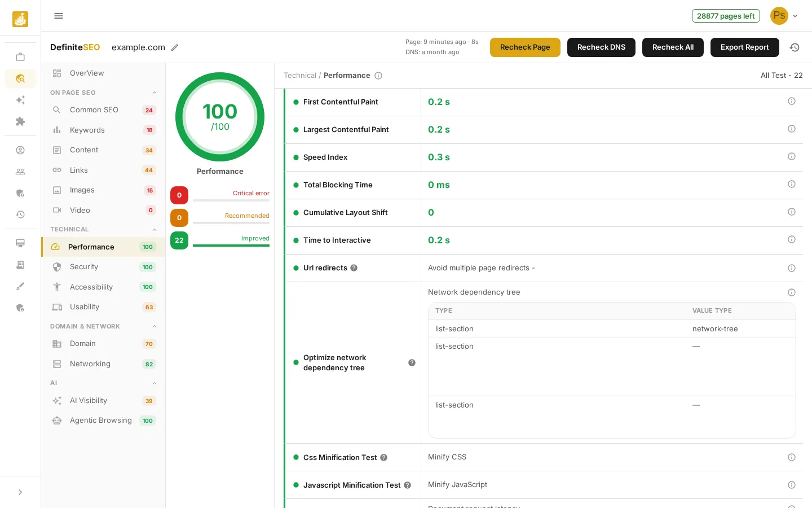Open the briefcase projects icon in the sidebar
The width and height of the screenshot is (812, 508).
click(x=20, y=57)
